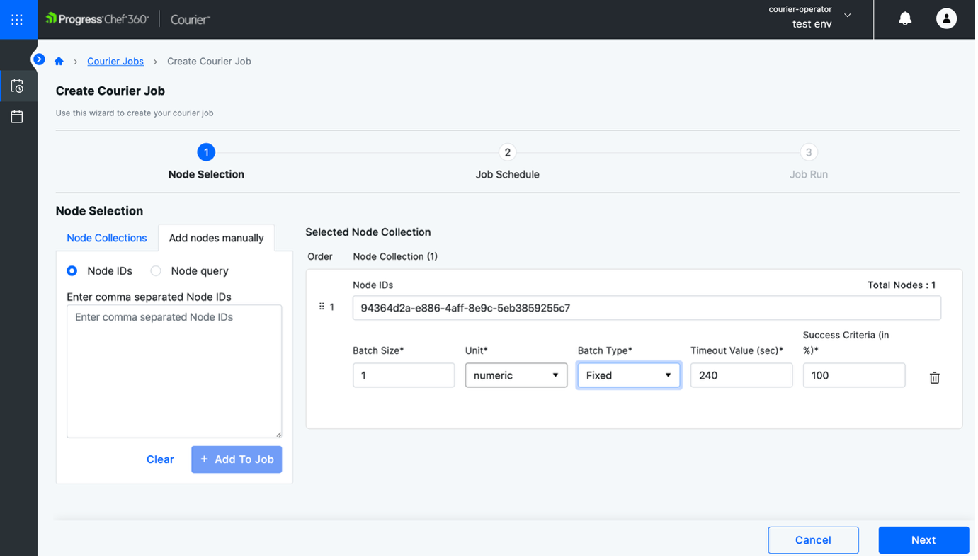Expand the courier-operator test env dropdown
This screenshot has height=560, width=978.
click(848, 16)
